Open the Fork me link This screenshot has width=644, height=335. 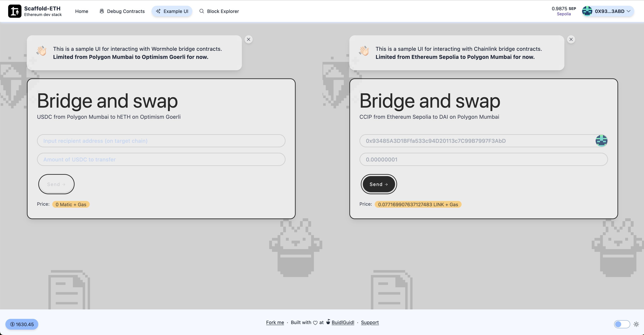tap(275, 323)
